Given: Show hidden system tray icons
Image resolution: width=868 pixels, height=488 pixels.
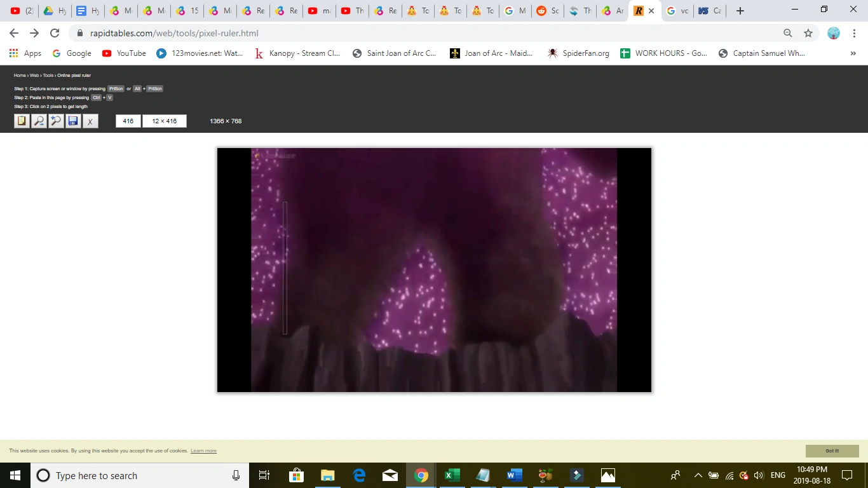Looking at the screenshot, I should [698, 475].
